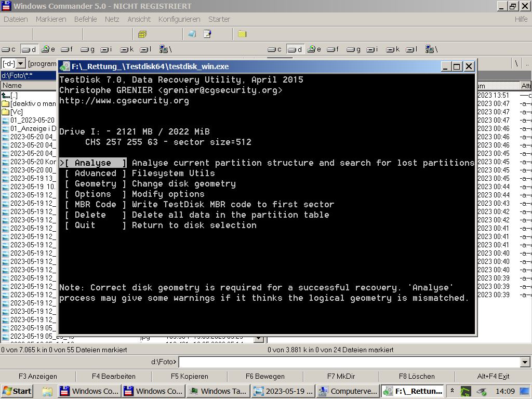The image size is (532, 399).
Task: Open the Windows Start button
Action: tap(17, 391)
